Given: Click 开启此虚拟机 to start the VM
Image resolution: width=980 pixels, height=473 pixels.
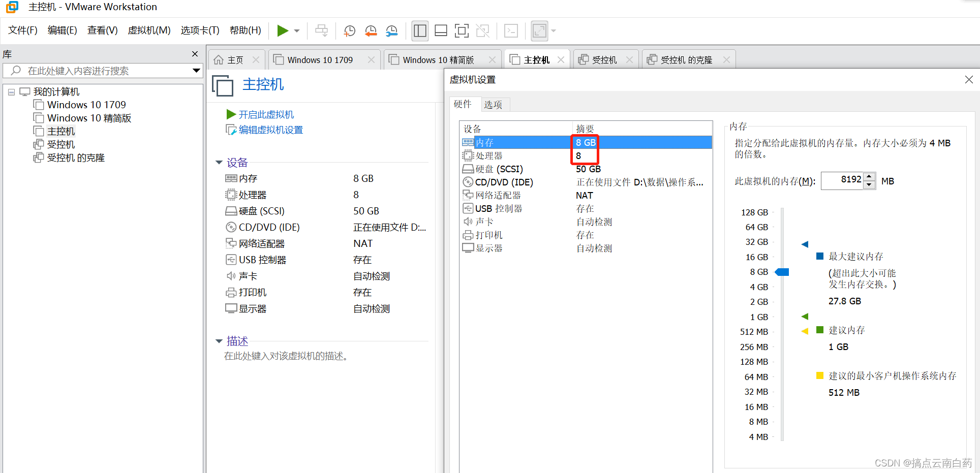Looking at the screenshot, I should click(266, 114).
